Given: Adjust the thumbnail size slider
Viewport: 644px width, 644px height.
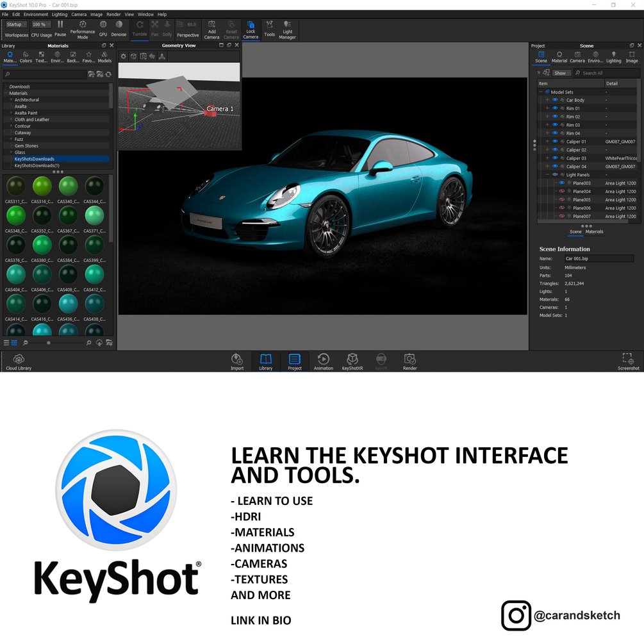Looking at the screenshot, I should click(49, 343).
